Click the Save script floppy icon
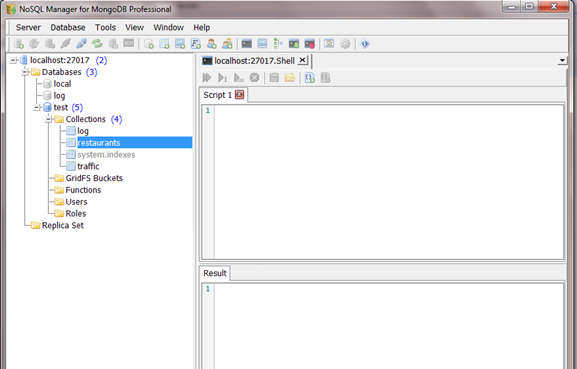 click(274, 78)
